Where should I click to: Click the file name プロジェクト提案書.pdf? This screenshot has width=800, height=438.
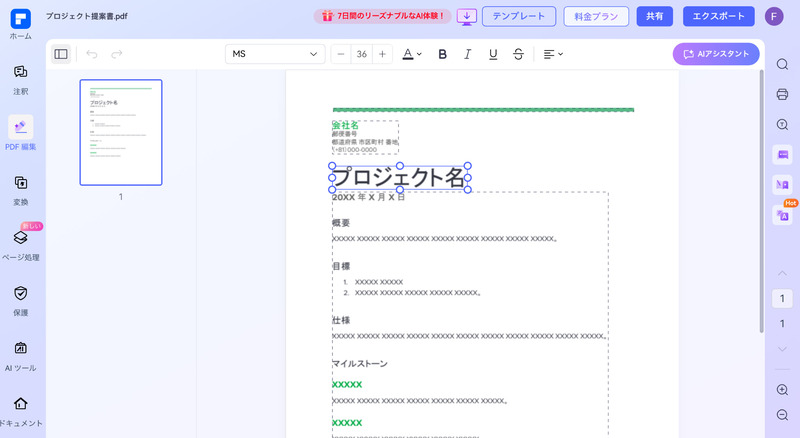pos(87,16)
